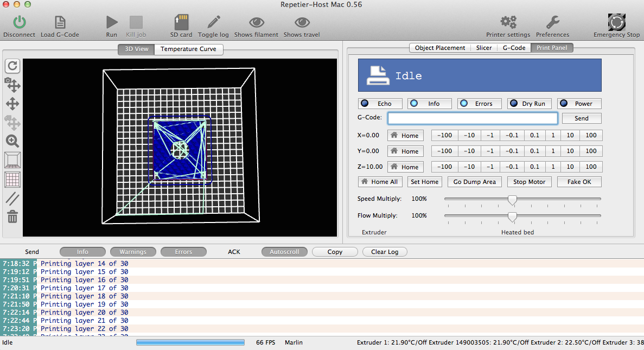The image size is (644, 350).
Task: Select the move view arrows tool
Action: [12, 104]
